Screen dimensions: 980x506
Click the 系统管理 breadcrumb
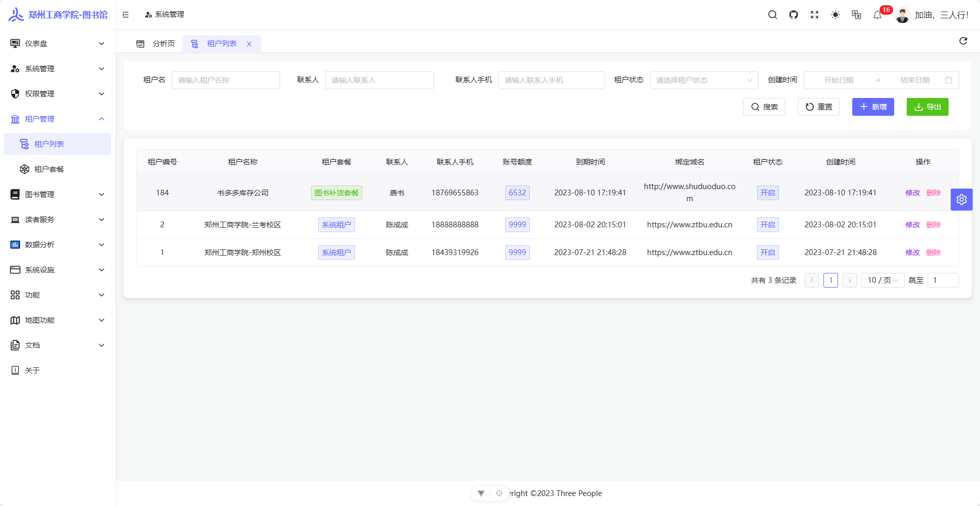164,15
